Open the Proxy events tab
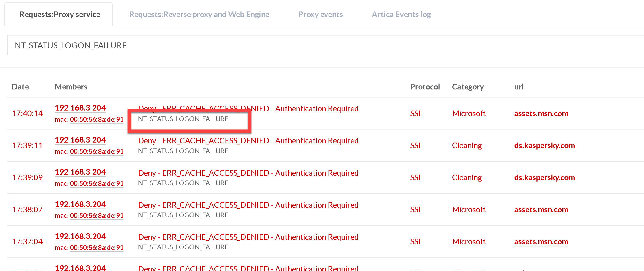The height and width of the screenshot is (271, 644). coord(320,14)
